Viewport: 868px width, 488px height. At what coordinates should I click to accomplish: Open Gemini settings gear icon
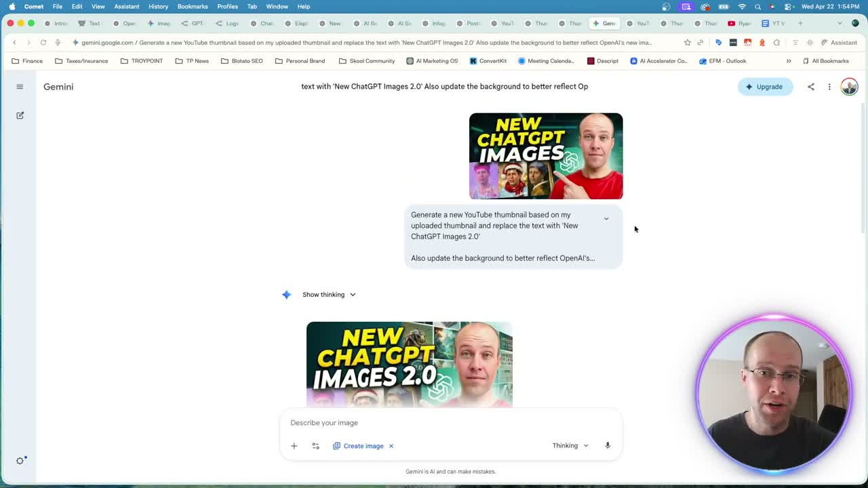point(20,460)
